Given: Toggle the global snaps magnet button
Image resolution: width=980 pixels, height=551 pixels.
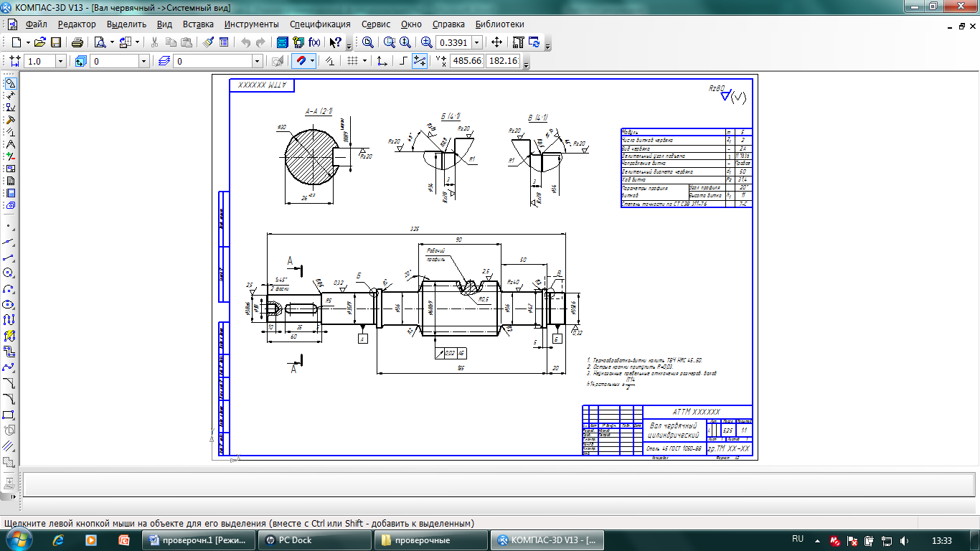Looking at the screenshot, I should click(301, 61).
